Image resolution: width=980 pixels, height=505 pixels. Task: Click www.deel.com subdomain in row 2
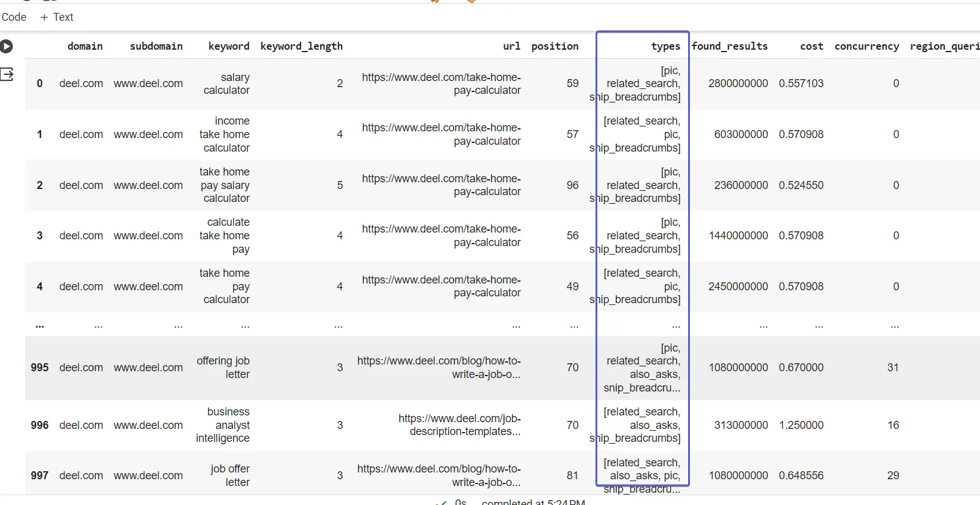(148, 185)
